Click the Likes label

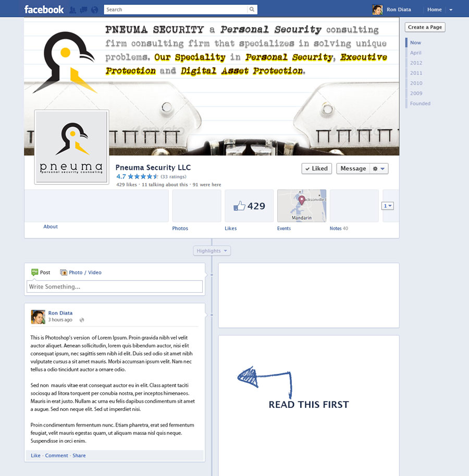click(x=230, y=229)
